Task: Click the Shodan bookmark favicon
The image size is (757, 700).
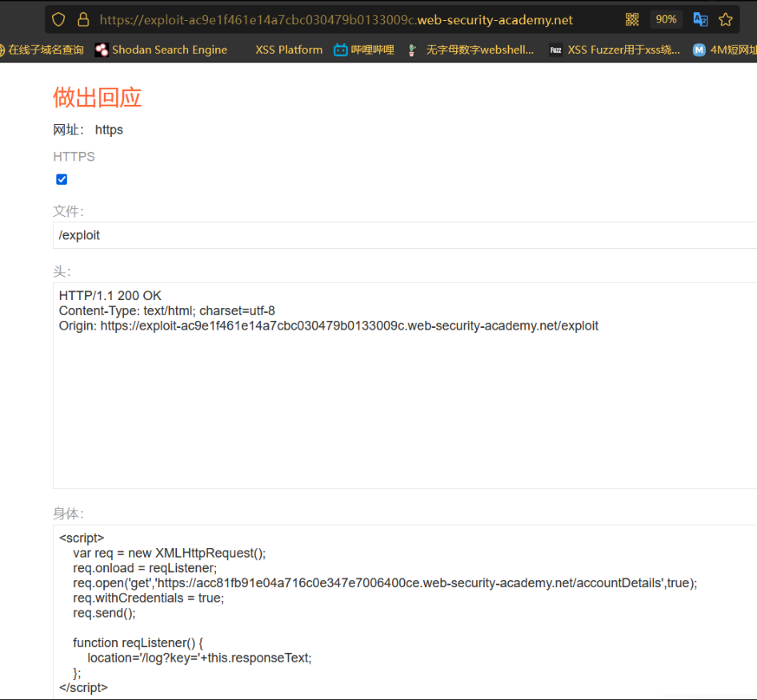Action: [102, 50]
